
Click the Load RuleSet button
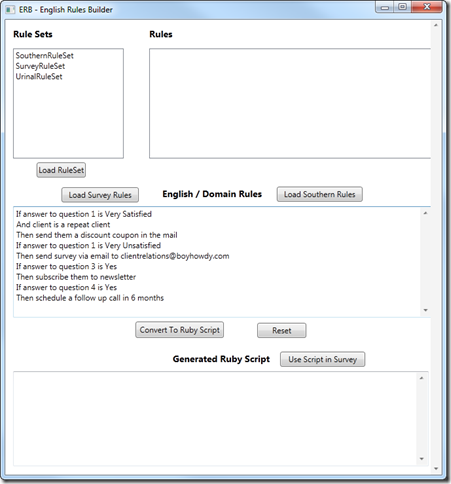(61, 170)
